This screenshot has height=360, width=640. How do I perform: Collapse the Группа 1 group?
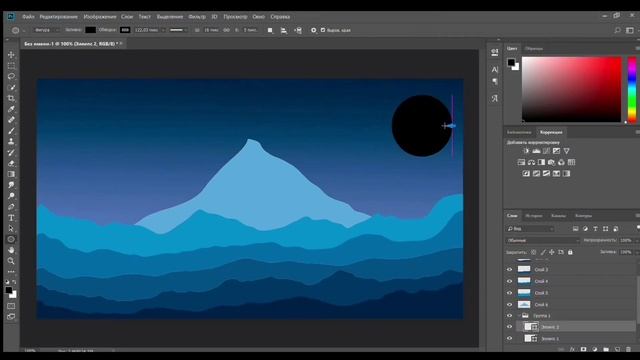click(519, 316)
